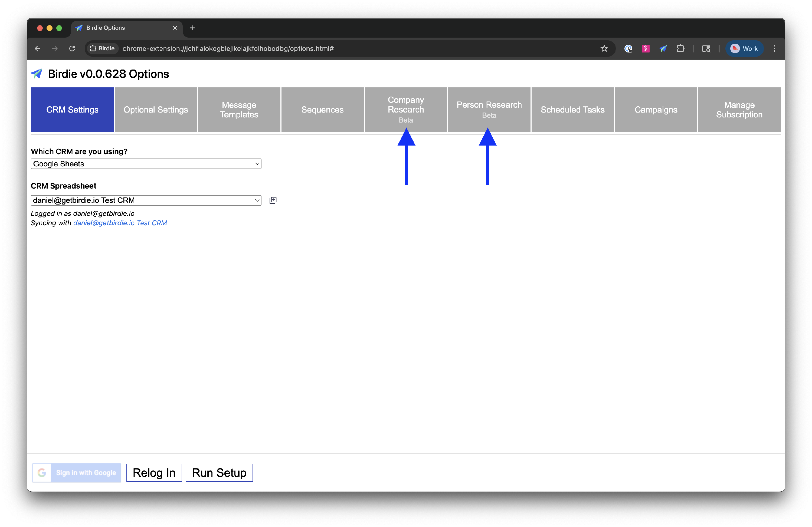Open the Message Templates tab
The image size is (812, 527).
pyautogui.click(x=239, y=110)
